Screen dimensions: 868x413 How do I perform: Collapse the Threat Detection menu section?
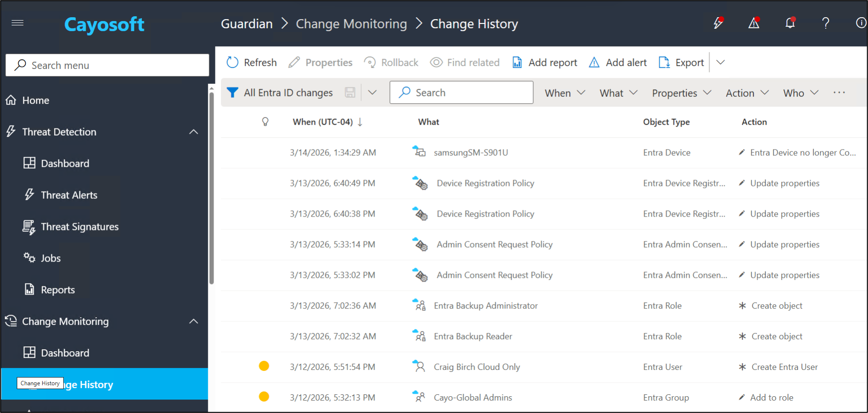point(194,132)
